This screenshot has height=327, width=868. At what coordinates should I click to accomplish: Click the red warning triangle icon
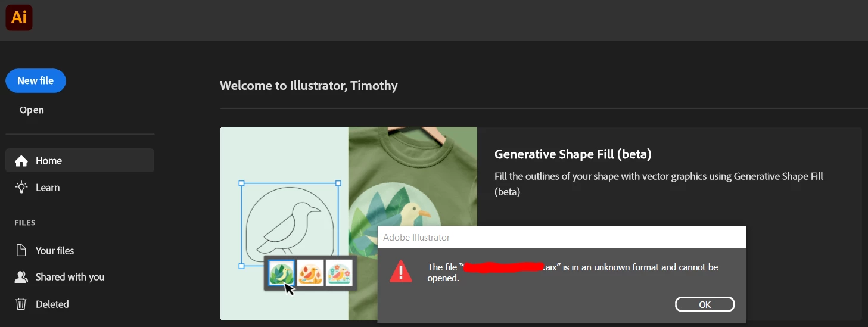[x=401, y=271]
